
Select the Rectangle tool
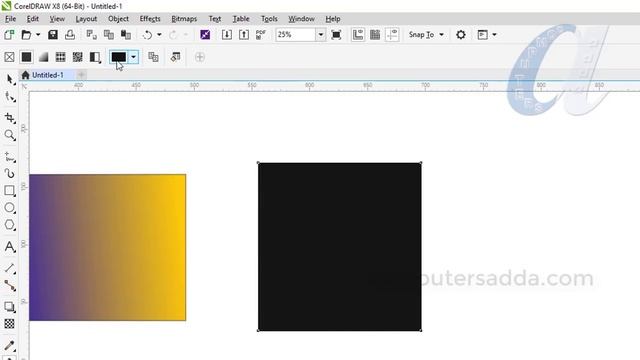(10, 191)
